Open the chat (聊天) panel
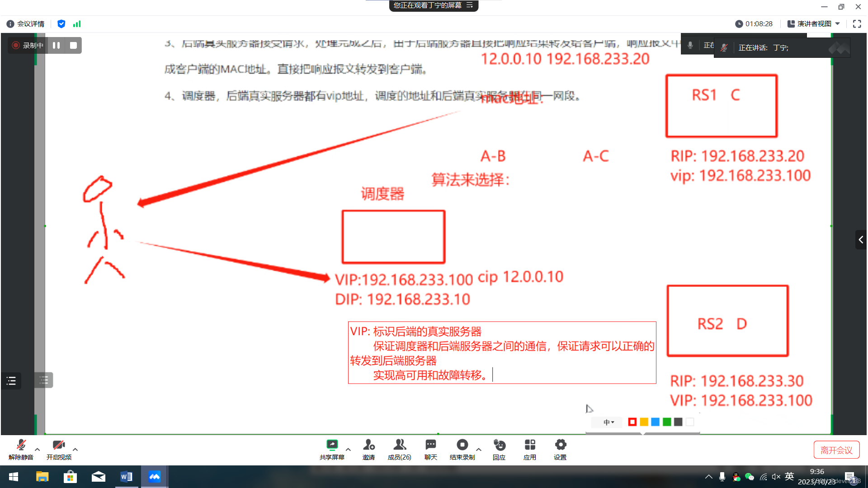This screenshot has height=488, width=868. coord(430,445)
